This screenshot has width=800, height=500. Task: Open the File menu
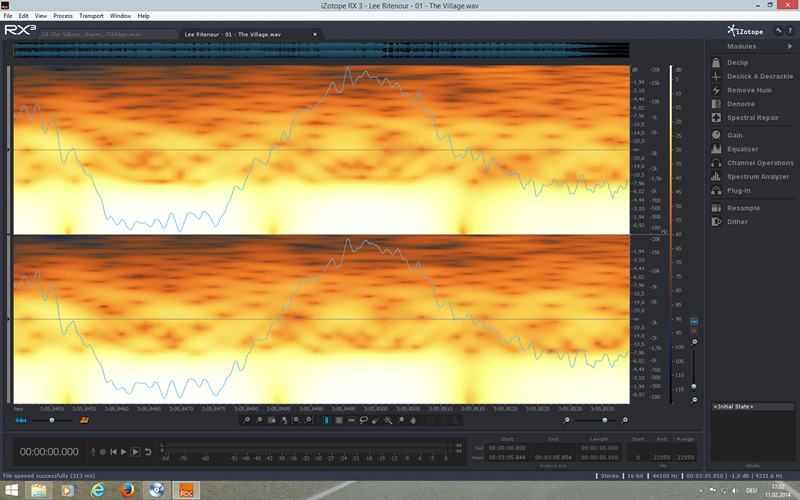8,16
